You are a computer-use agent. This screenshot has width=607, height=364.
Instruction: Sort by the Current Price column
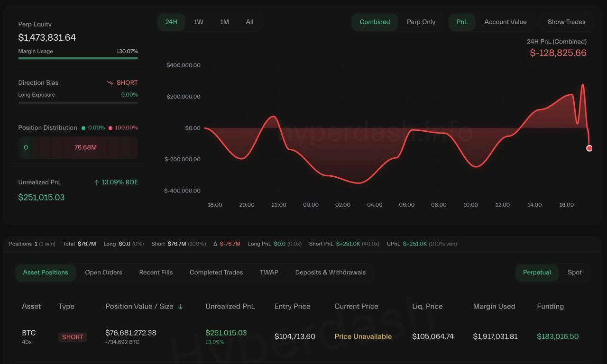coord(356,307)
